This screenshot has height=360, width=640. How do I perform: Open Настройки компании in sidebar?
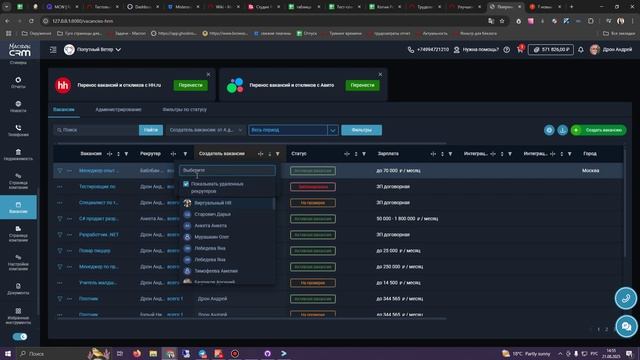pyautogui.click(x=18, y=262)
